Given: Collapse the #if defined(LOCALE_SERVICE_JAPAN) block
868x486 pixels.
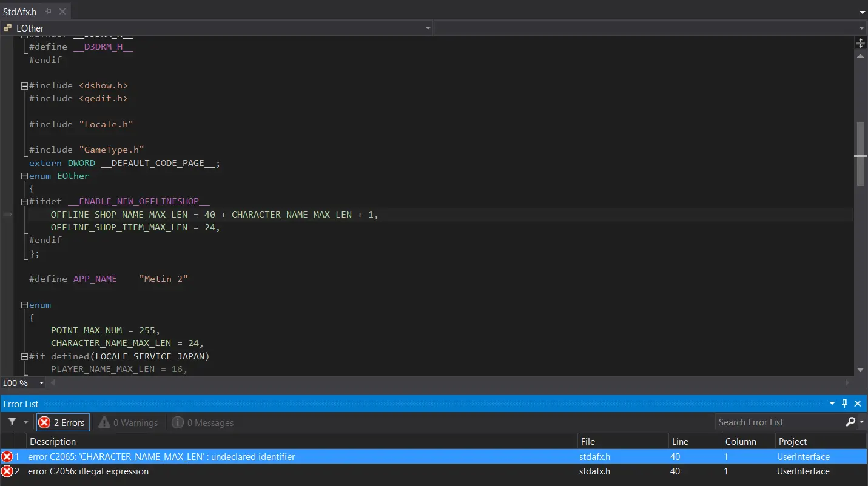Looking at the screenshot, I should point(24,357).
